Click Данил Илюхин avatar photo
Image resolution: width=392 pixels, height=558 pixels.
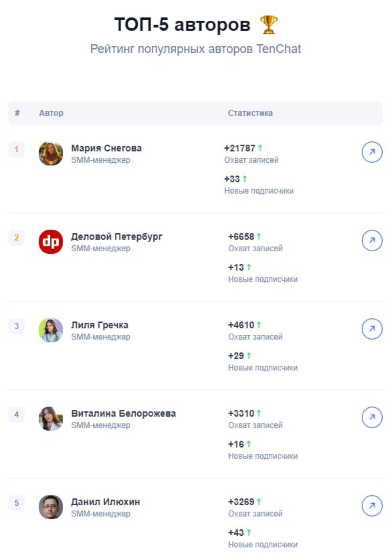coord(51,507)
